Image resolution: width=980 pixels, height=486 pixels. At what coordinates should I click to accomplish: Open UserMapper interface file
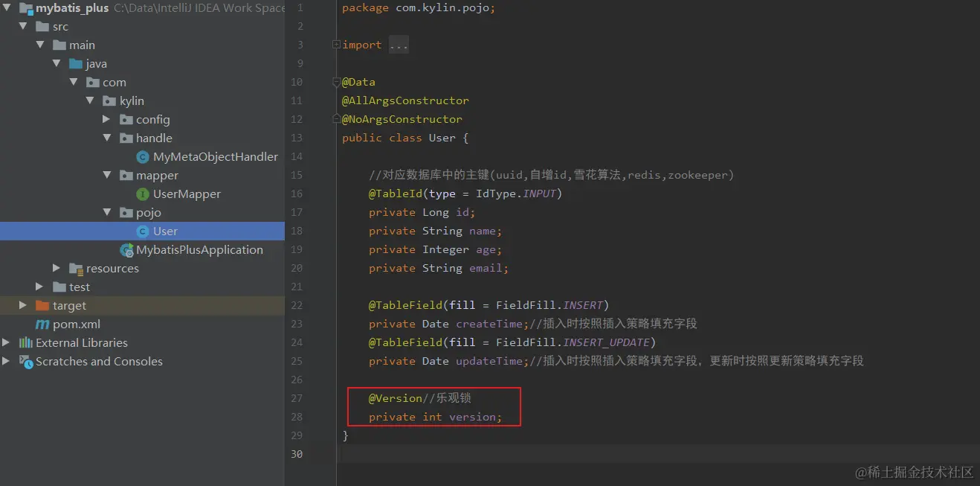187,194
